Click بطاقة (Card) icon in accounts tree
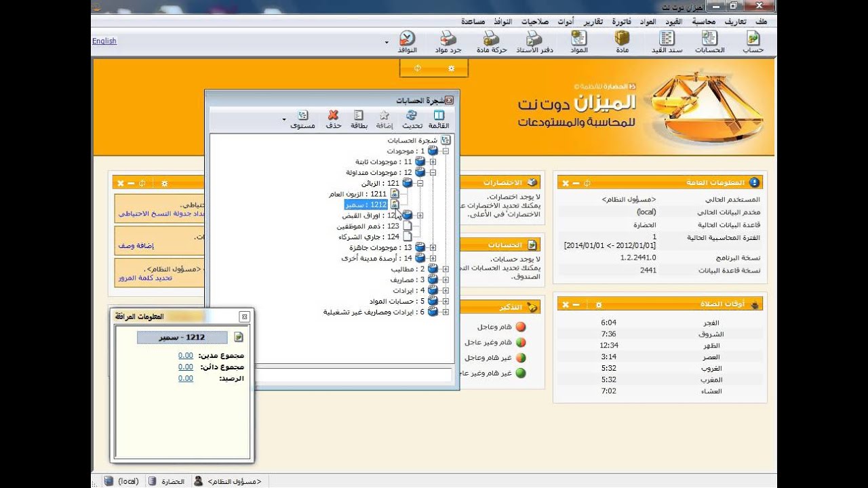This screenshot has width=868, height=488. [x=359, y=119]
